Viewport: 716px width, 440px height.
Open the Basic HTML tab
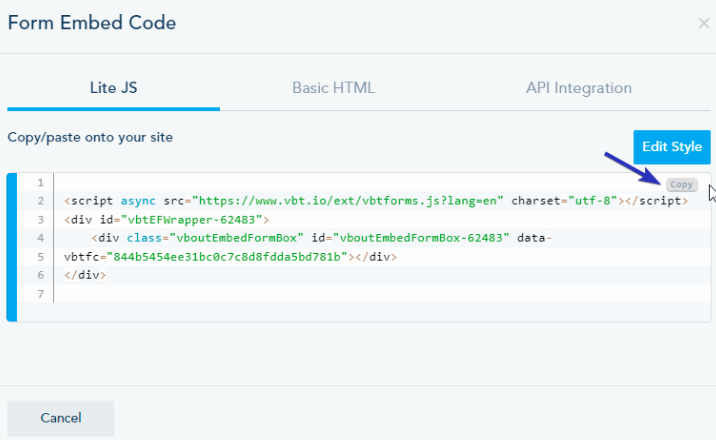[333, 88]
